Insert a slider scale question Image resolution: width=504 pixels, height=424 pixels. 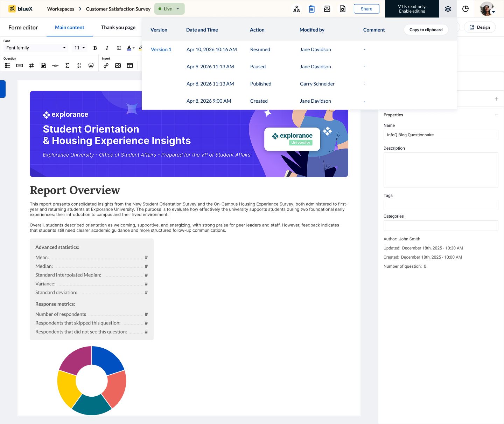[x=55, y=66]
